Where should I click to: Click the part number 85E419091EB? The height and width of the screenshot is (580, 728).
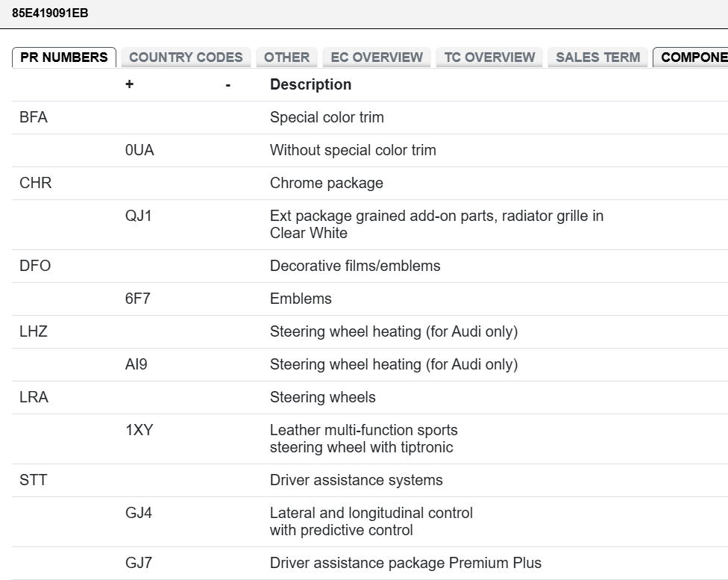click(x=50, y=13)
